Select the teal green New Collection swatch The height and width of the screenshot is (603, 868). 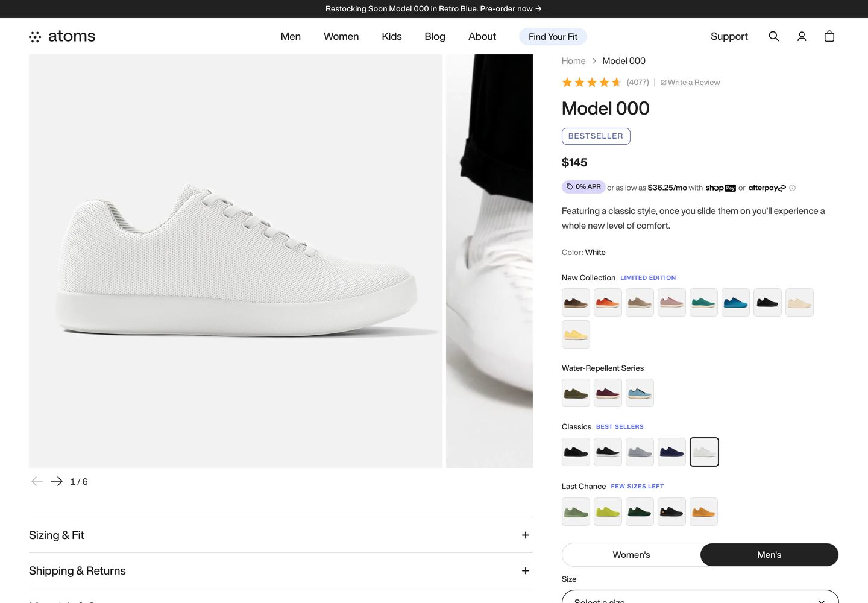tap(703, 303)
